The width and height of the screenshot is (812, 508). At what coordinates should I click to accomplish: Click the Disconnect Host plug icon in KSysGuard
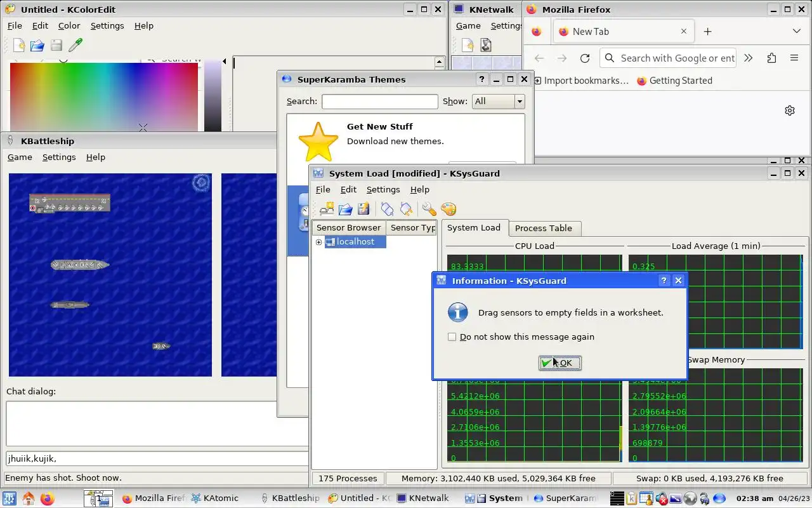(406, 209)
